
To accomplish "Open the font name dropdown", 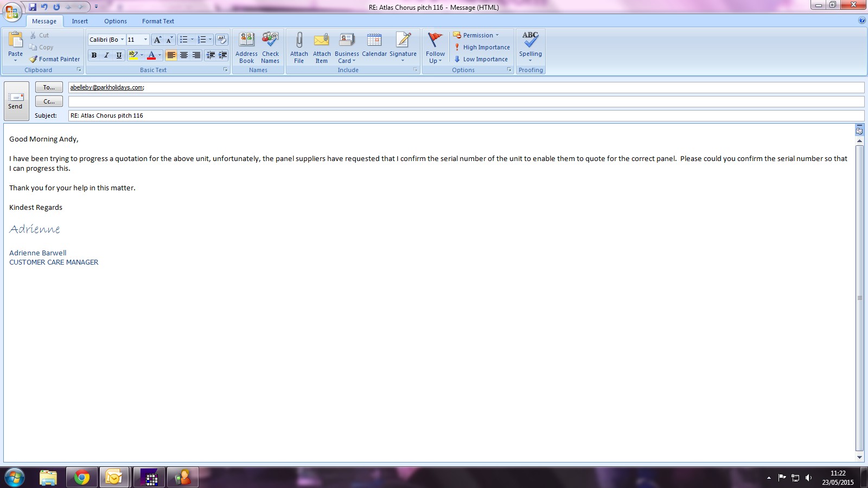I will click(122, 40).
